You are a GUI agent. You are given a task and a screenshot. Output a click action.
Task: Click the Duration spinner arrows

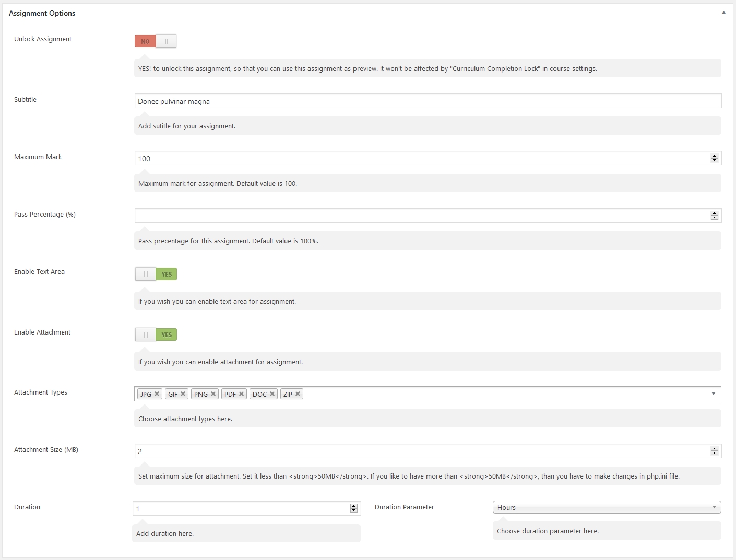[x=354, y=508]
